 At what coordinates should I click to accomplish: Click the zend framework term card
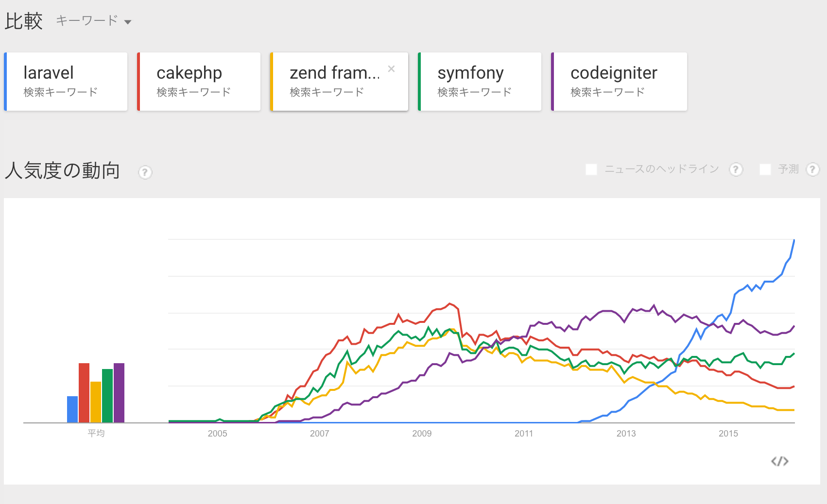(335, 82)
